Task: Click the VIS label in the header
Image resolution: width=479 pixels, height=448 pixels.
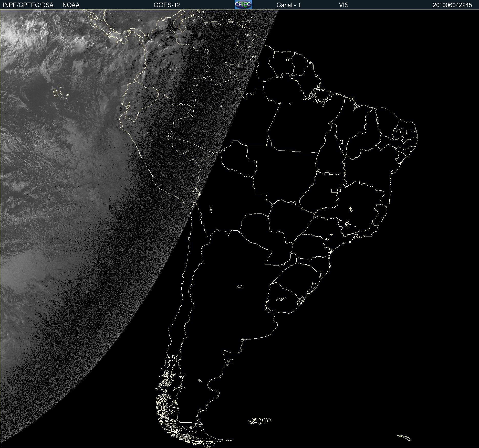Action: [344, 5]
